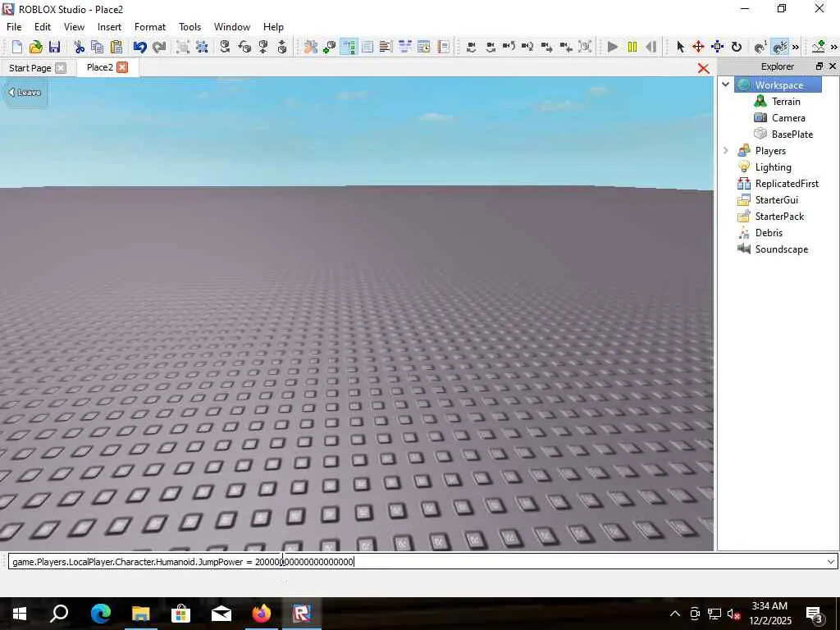Image resolution: width=840 pixels, height=630 pixels.
Task: Close the Place2 tab with red X
Action: point(123,67)
